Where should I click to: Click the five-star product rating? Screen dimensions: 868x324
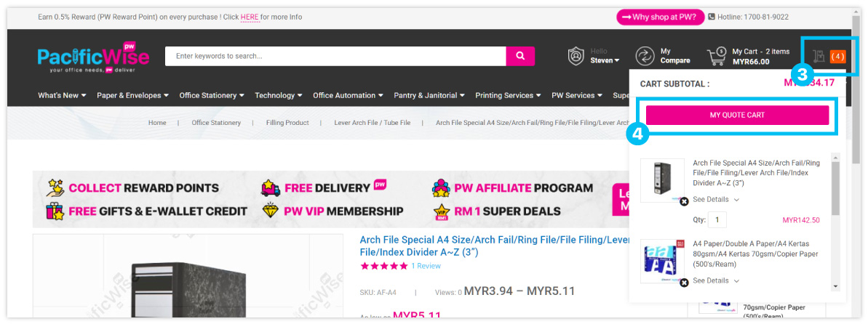pyautogui.click(x=383, y=266)
